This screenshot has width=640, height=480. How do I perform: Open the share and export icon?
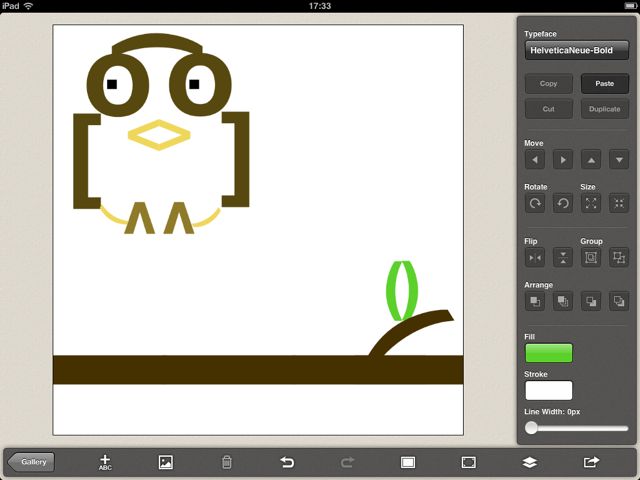point(591,462)
